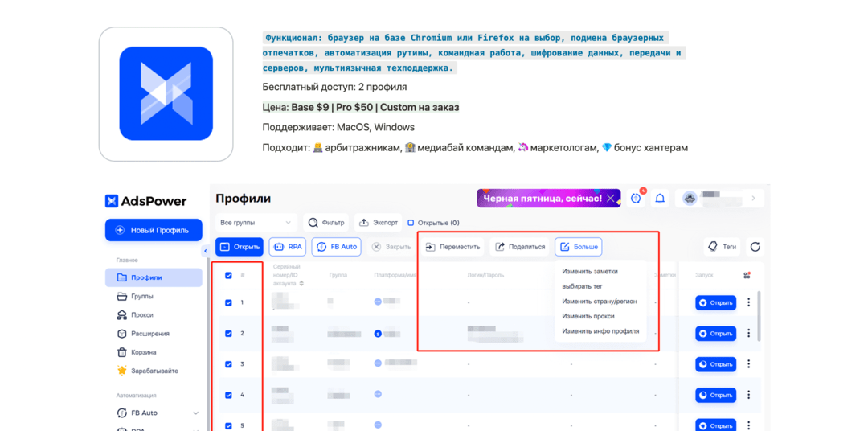
Task: Click the Теги tag button
Action: pos(723,247)
